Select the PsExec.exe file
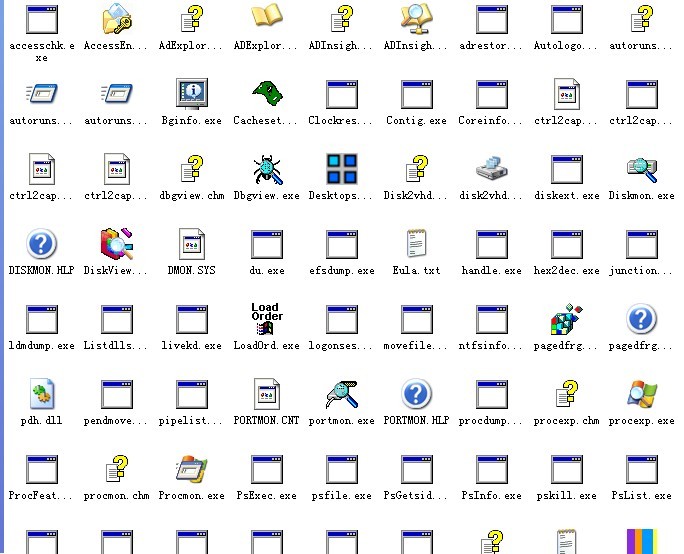Viewport: 684px width, 554px height. point(266,470)
